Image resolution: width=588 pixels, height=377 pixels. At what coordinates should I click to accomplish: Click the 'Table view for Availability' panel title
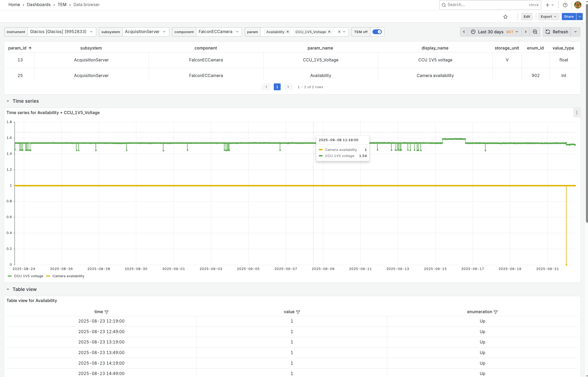click(x=32, y=300)
